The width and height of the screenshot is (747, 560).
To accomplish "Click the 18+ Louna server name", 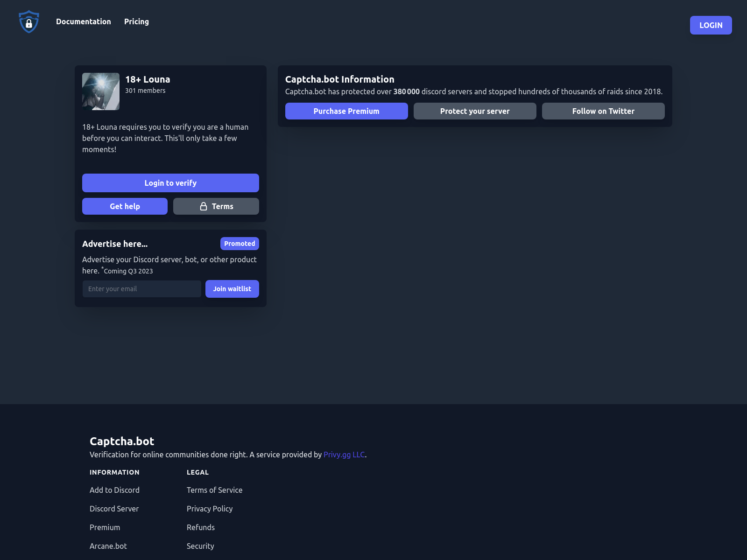I will pos(148,79).
